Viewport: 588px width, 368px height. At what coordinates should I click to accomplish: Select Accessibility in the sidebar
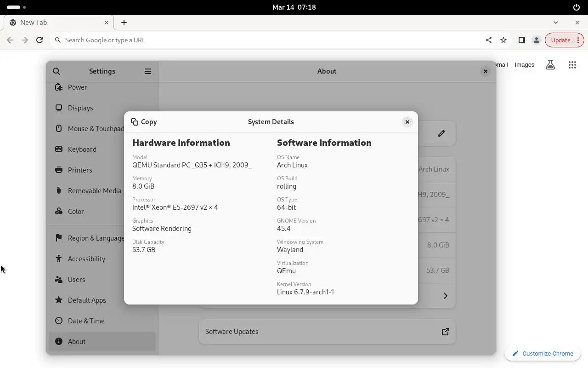(86, 259)
